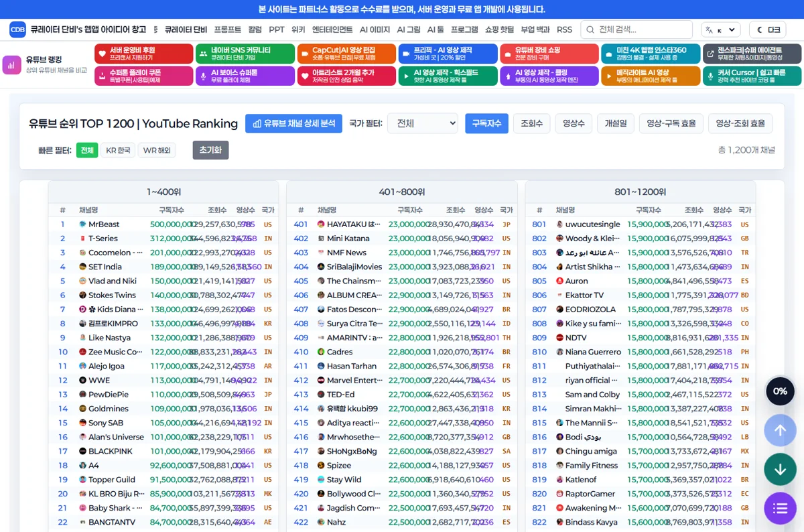Click uwucutesingle channel avatar icon
This screenshot has width=804, height=532.
click(x=559, y=224)
